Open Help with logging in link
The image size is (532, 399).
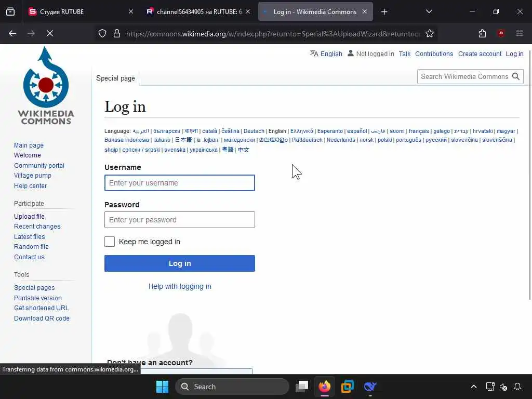pos(180,286)
